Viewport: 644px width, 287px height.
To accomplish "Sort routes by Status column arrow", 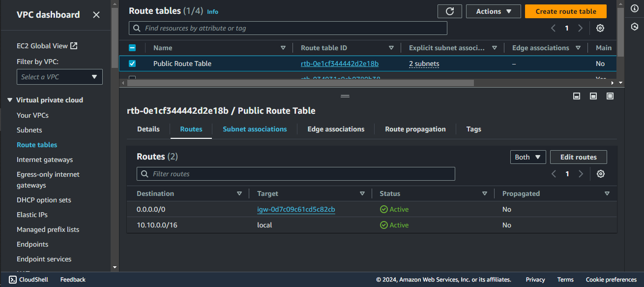I will point(485,193).
